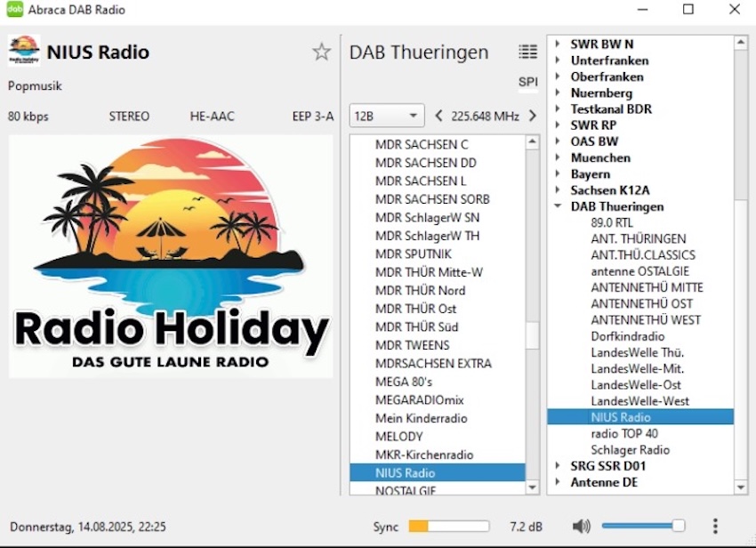Select Mein Kinderradio station

(x=438, y=418)
